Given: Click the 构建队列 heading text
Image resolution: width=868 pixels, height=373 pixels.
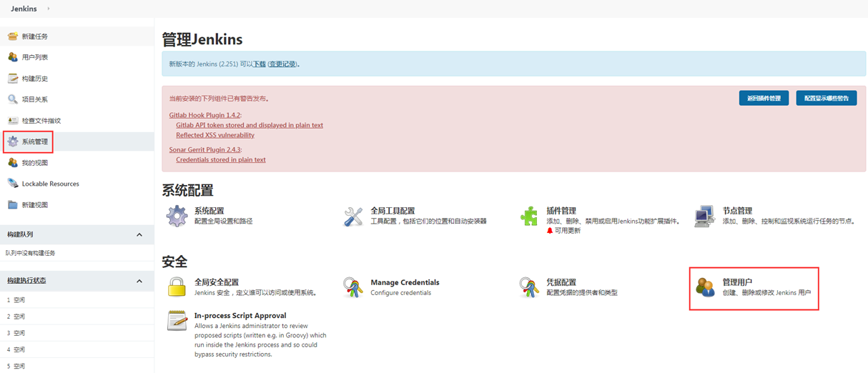Looking at the screenshot, I should pyautogui.click(x=20, y=234).
